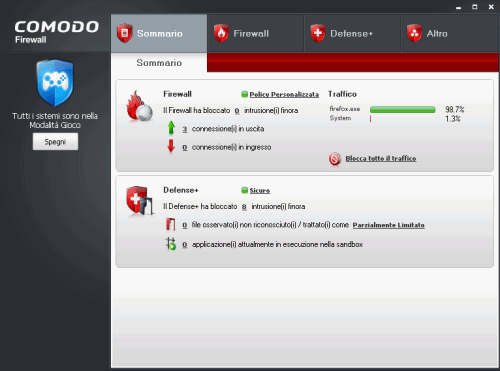The width and height of the screenshot is (500, 371).
Task: Click the Defense+ shield with computer icon
Action: [x=139, y=200]
